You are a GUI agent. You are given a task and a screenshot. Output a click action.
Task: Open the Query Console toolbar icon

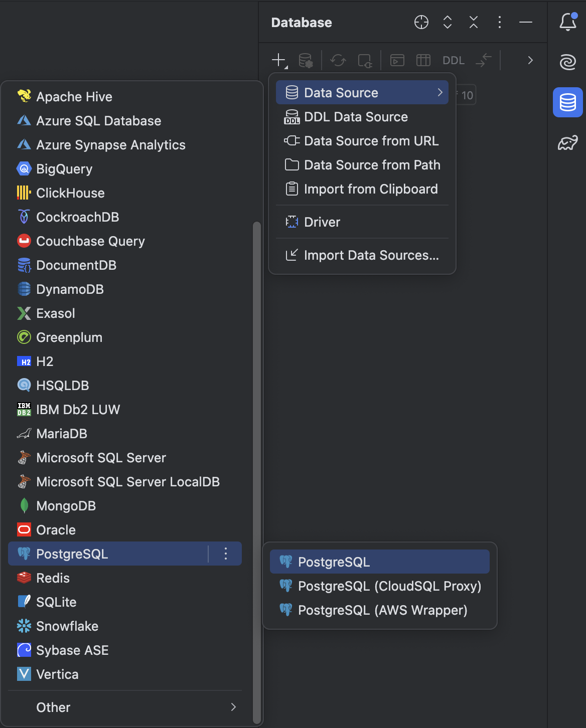(x=397, y=61)
